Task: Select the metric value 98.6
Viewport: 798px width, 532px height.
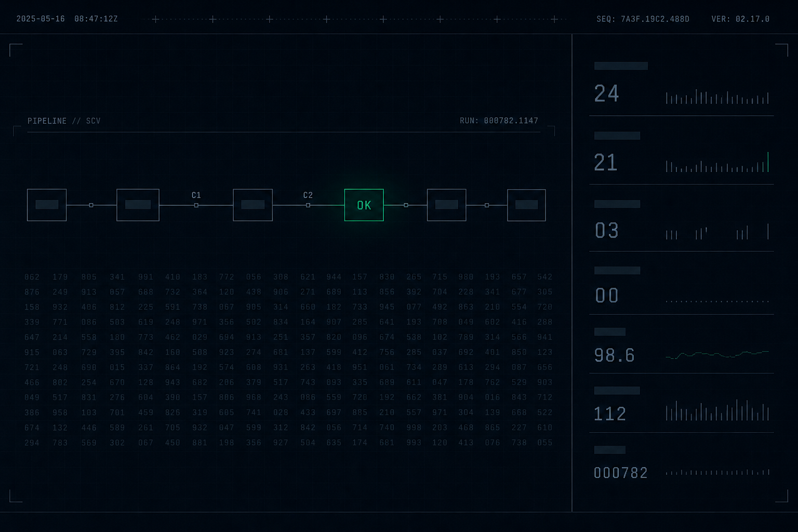Action: pos(614,355)
